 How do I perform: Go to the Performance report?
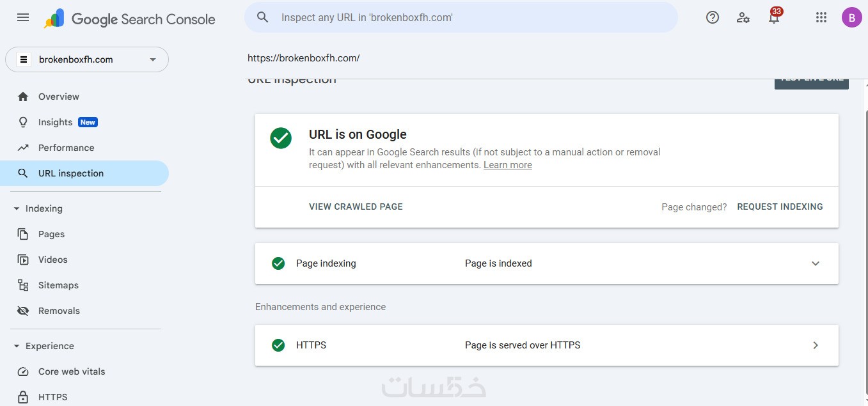[x=66, y=148]
